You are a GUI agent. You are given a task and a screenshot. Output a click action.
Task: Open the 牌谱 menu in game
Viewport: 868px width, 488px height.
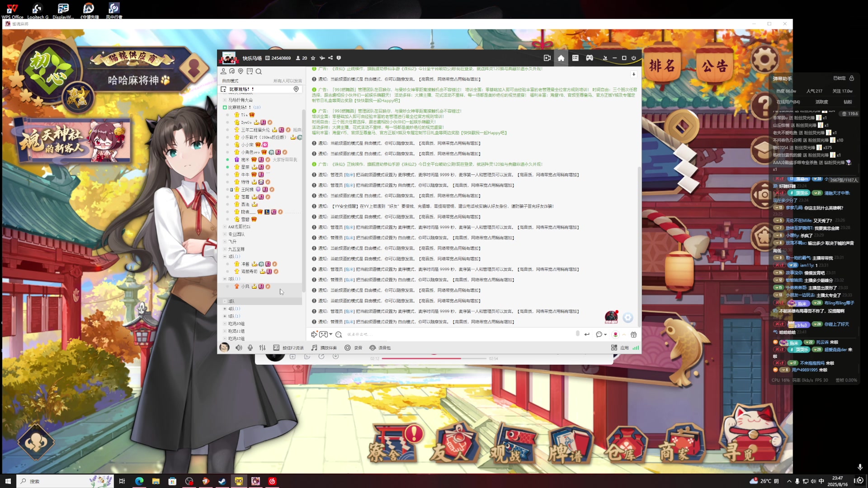click(x=570, y=445)
